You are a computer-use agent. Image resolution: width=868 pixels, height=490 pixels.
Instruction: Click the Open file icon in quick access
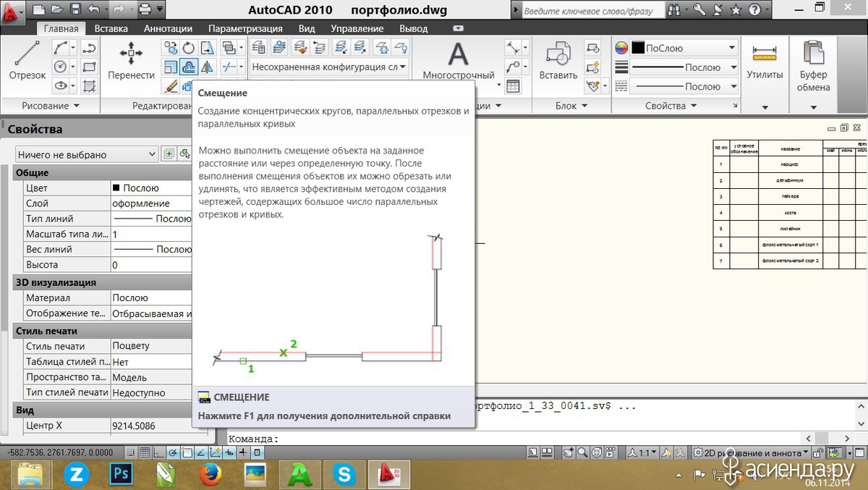coord(56,10)
